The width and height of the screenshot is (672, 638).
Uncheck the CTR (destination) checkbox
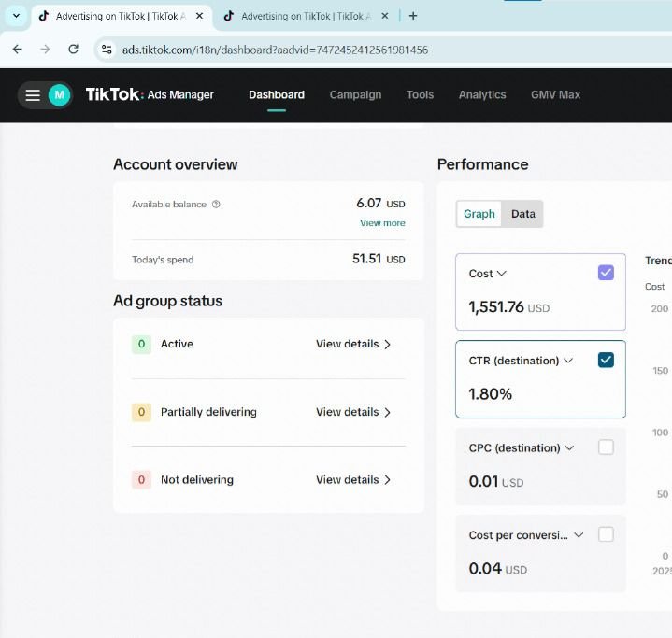[x=606, y=360]
